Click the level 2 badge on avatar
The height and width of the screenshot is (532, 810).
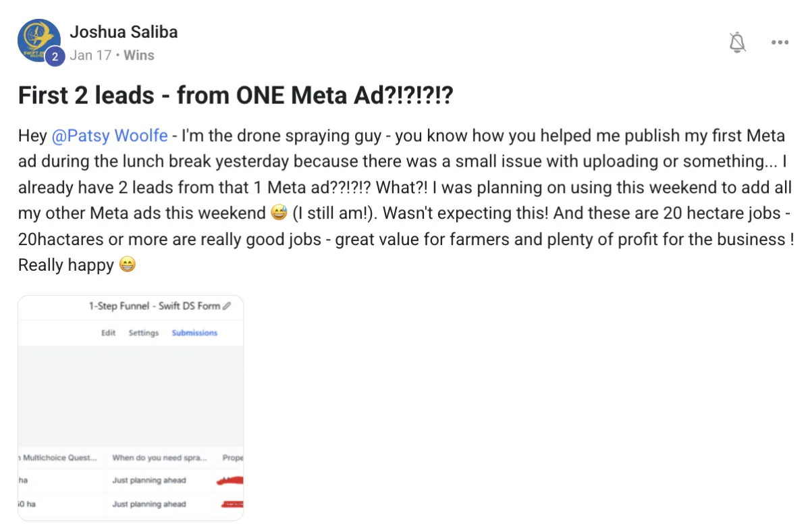55,57
